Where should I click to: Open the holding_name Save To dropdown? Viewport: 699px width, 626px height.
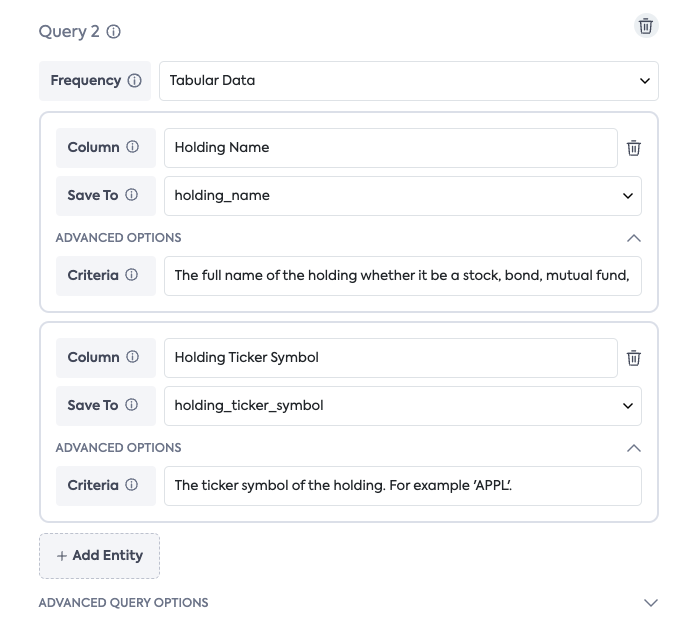(402, 196)
